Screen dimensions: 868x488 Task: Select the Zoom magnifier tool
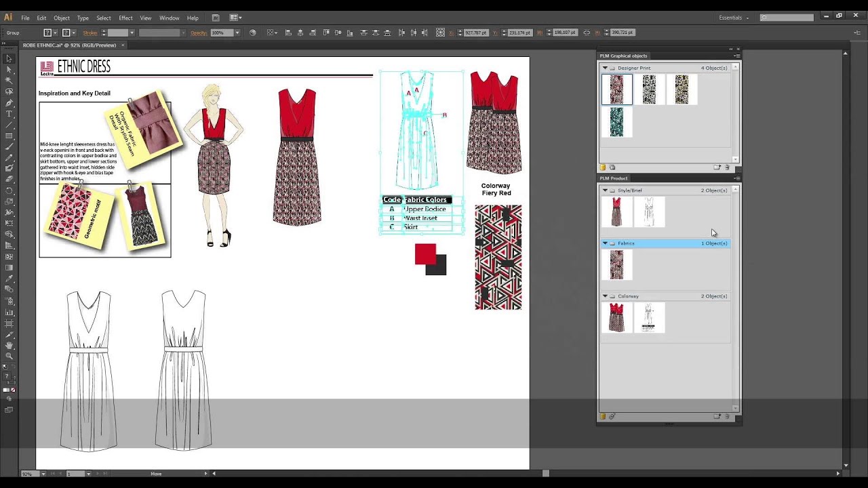point(9,356)
